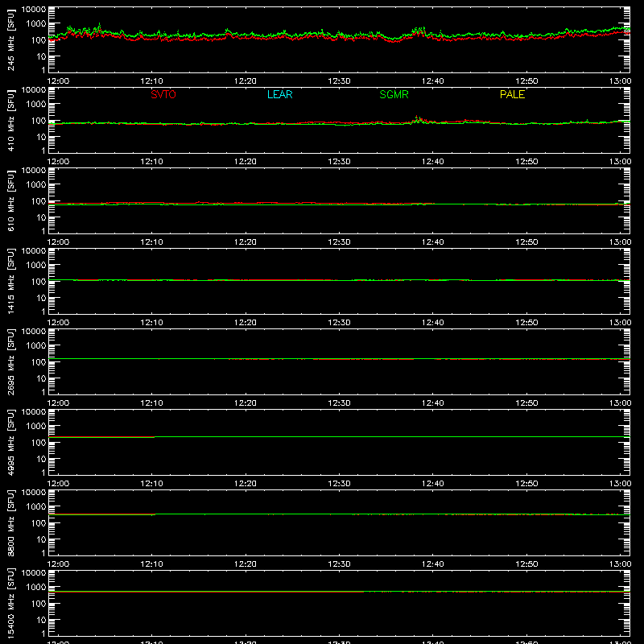Click the green SGMR station label
Viewport: 644px width, 644px height.
(x=394, y=94)
